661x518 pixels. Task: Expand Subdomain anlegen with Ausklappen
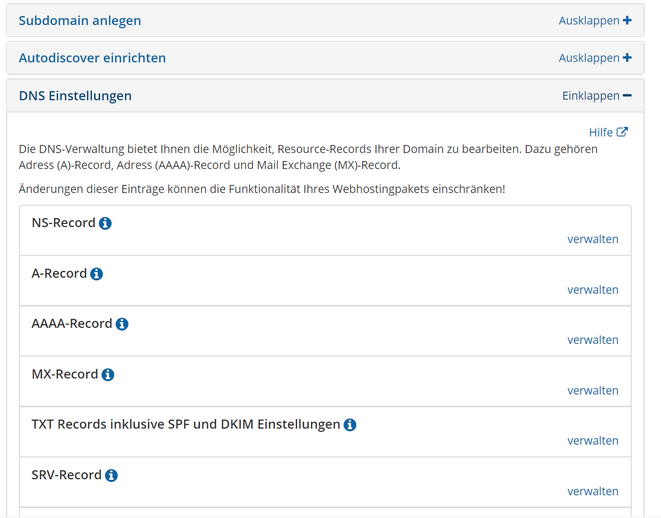(589, 21)
